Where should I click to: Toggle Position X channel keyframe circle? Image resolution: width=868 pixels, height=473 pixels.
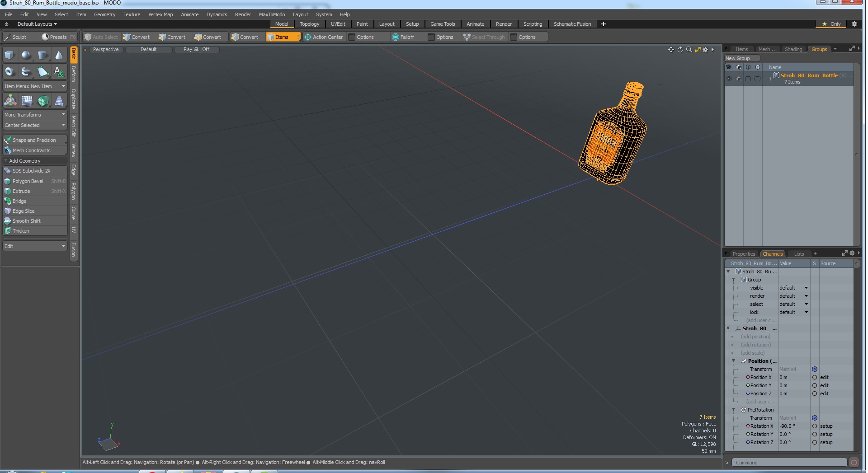pos(815,377)
